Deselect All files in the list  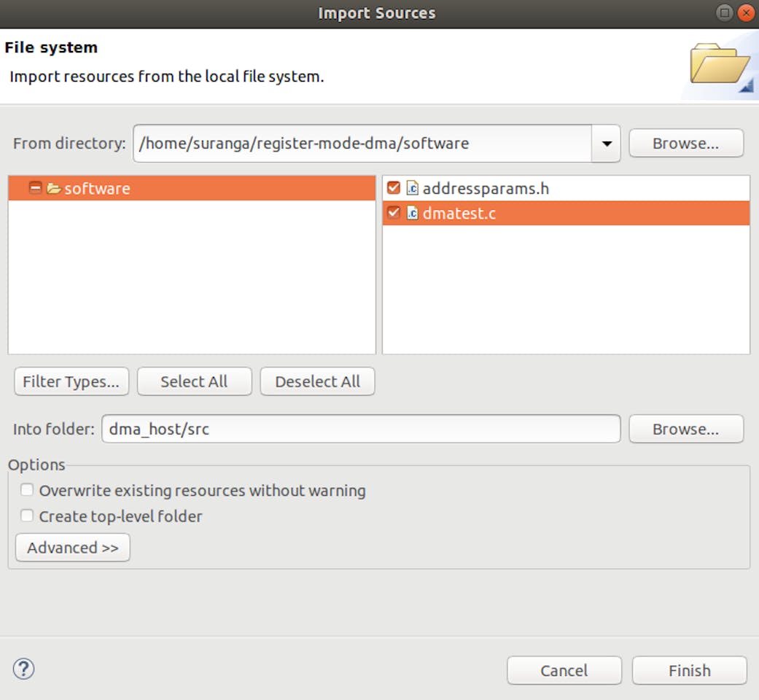pos(317,381)
